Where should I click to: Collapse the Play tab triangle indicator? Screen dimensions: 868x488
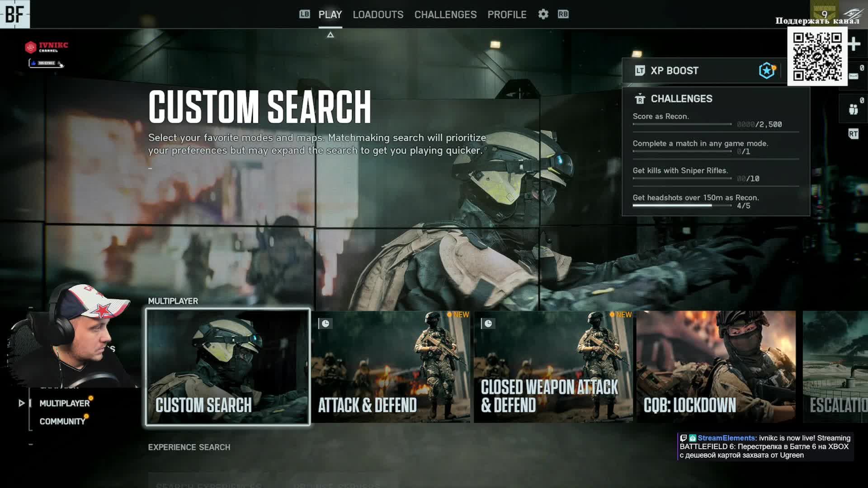pyautogui.click(x=330, y=35)
